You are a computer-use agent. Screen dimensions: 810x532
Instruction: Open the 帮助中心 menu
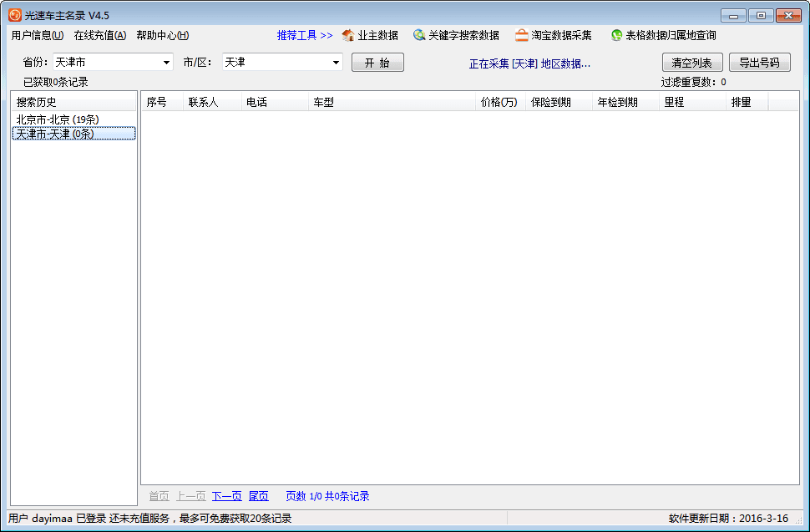pyautogui.click(x=163, y=35)
